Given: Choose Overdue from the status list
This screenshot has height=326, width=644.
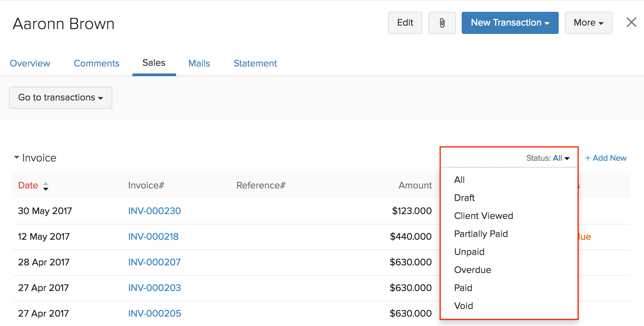Looking at the screenshot, I should tap(472, 270).
